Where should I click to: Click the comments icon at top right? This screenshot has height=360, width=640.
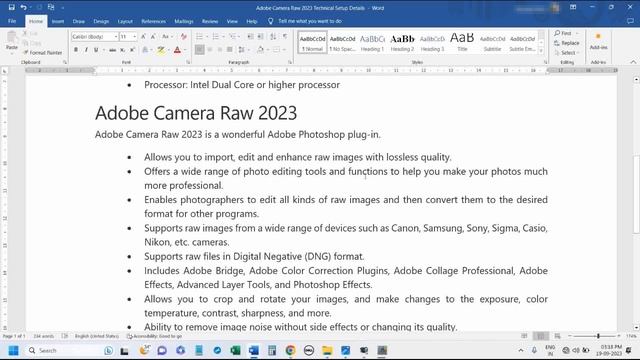[630, 21]
